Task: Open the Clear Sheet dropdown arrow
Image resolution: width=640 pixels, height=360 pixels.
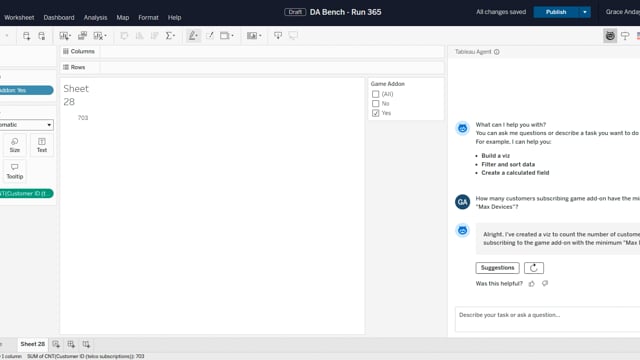Action: click(105, 36)
